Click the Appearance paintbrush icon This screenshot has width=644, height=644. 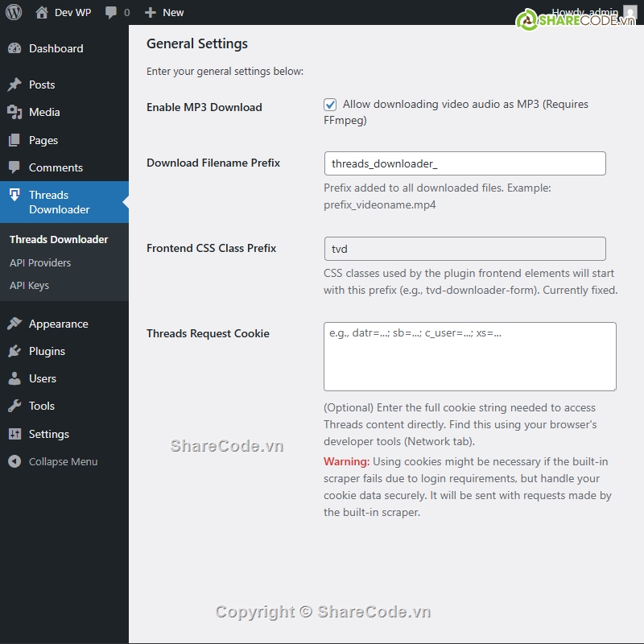14,324
